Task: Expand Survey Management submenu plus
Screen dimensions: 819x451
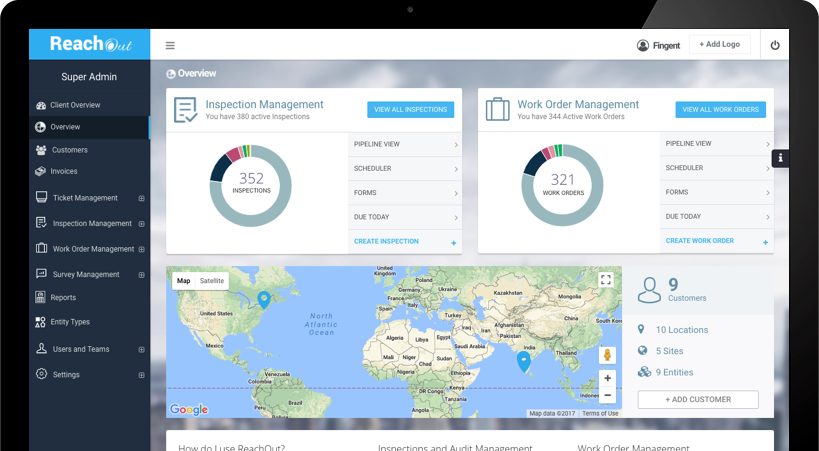Action: point(142,275)
